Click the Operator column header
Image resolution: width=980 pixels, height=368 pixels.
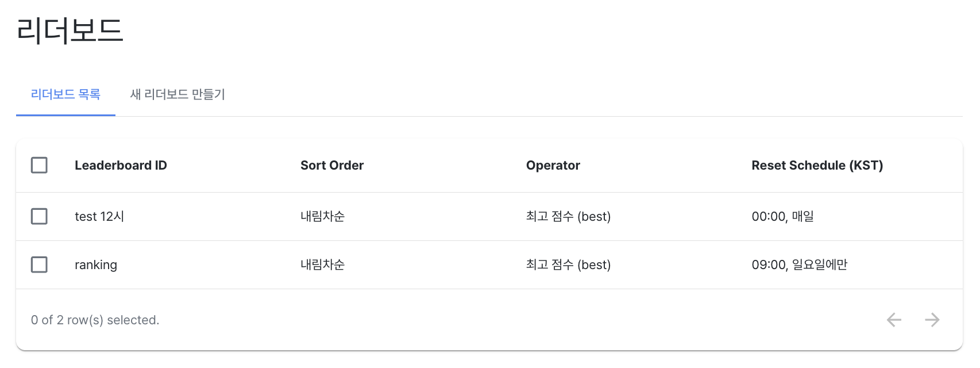553,166
